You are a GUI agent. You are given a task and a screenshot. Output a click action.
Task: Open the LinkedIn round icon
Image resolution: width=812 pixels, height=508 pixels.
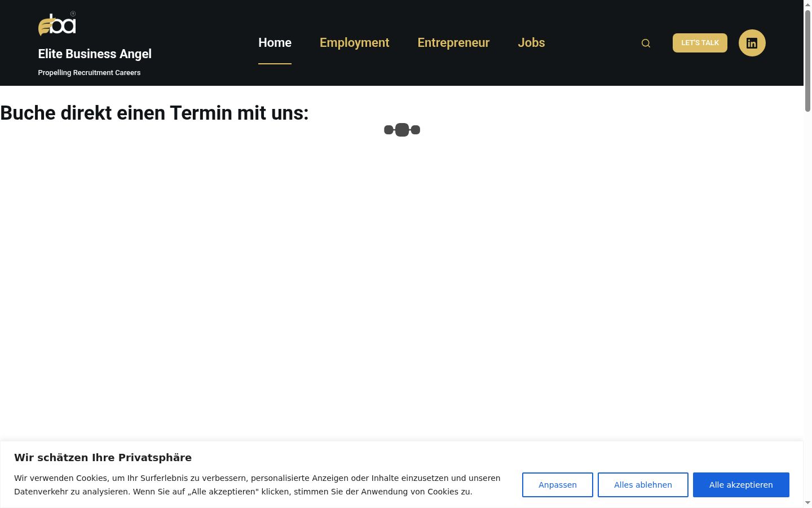coord(752,43)
